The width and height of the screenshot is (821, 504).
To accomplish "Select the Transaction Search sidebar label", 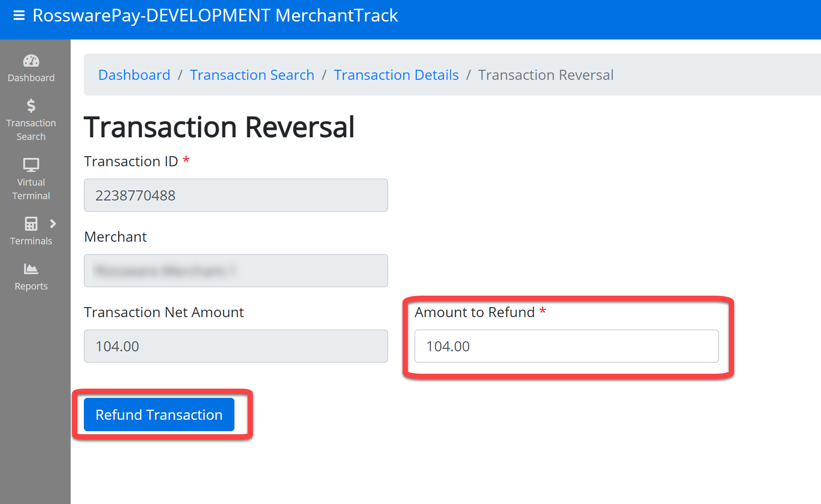I will tap(31, 130).
